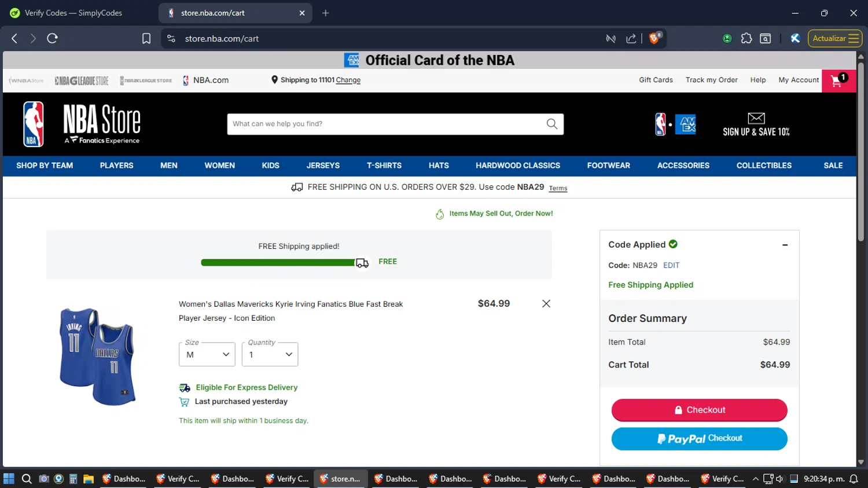Click Change next to Shipping to 11101
868x488 pixels.
point(348,80)
